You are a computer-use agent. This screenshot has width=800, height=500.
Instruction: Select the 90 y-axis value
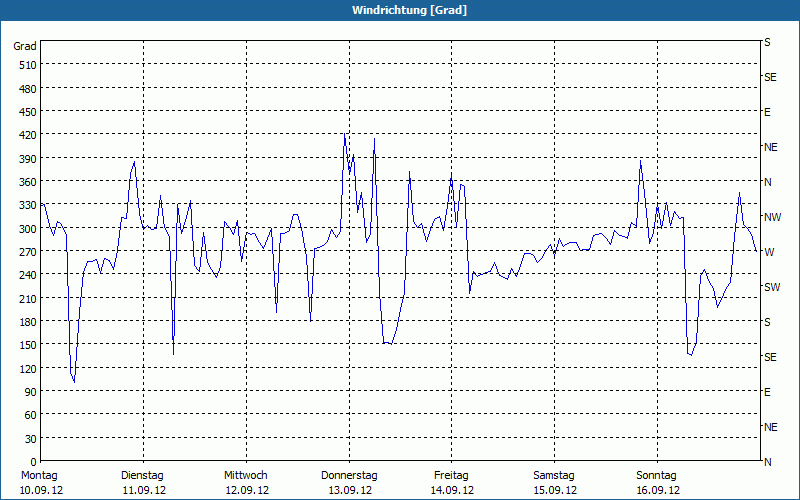click(x=31, y=392)
